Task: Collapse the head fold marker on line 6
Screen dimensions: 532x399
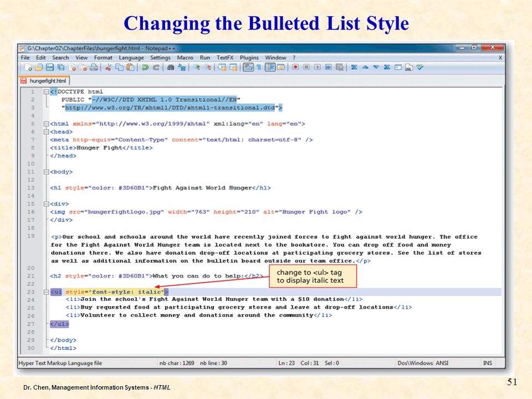Action: click(x=46, y=132)
